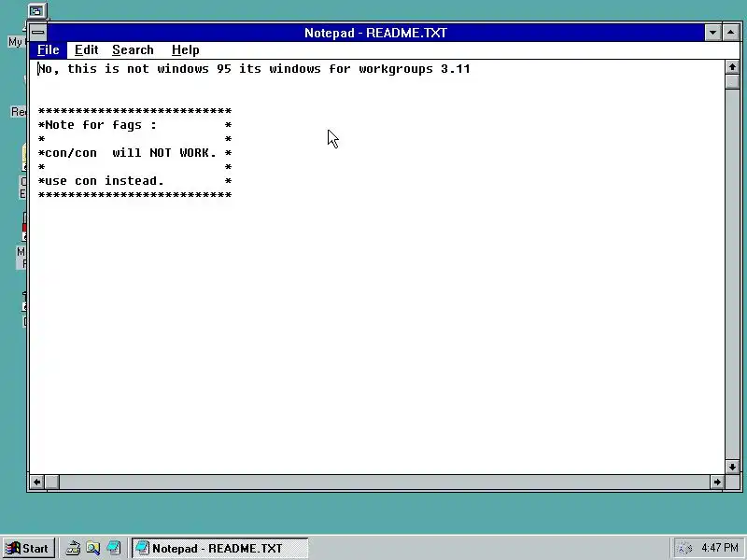Click the bottom row of asterisks
This screenshot has width=747, height=560.
pos(134,195)
